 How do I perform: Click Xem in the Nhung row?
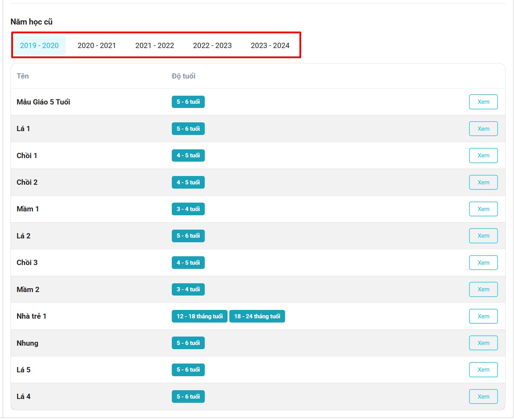click(x=483, y=343)
